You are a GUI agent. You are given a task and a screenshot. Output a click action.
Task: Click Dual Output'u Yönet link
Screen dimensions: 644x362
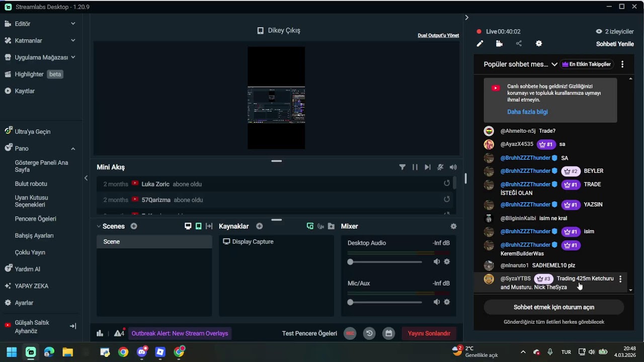438,36
